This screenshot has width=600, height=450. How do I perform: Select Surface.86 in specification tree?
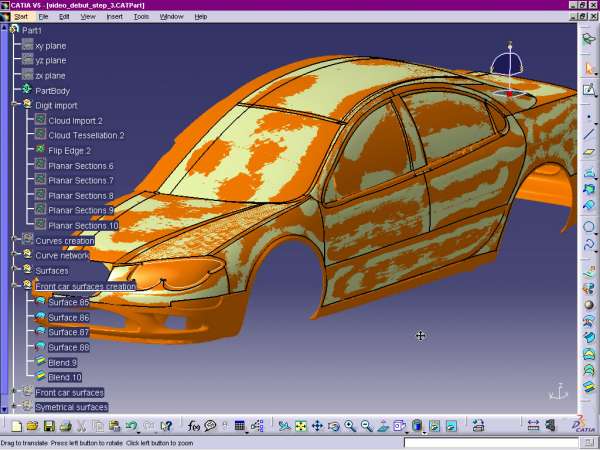pos(68,317)
